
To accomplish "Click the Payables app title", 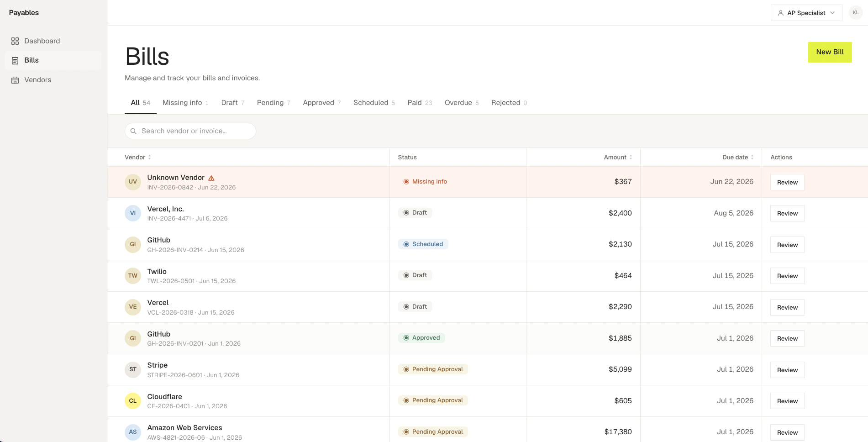I will coord(24,13).
